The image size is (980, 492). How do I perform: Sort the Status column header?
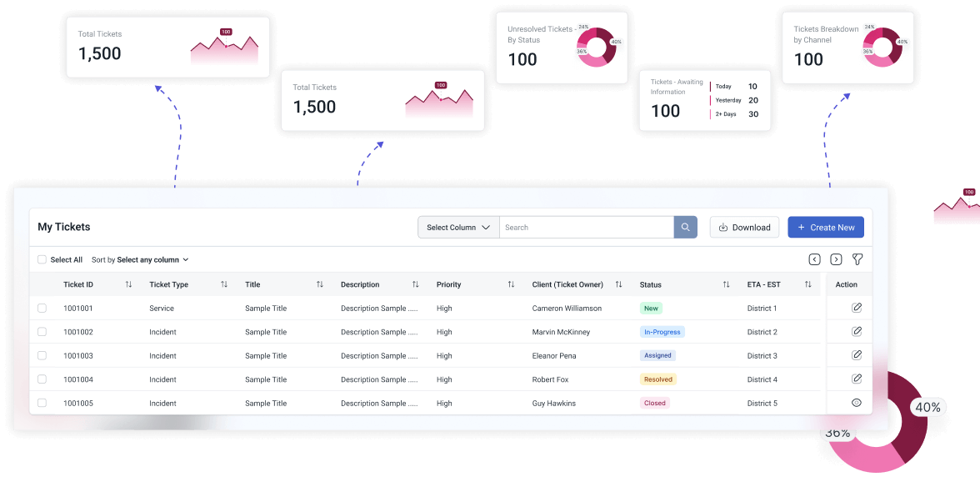(x=726, y=284)
